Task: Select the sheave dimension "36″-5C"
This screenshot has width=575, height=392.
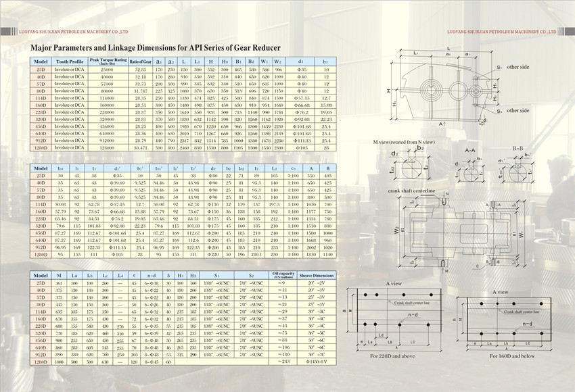Action: pyautogui.click(x=317, y=333)
